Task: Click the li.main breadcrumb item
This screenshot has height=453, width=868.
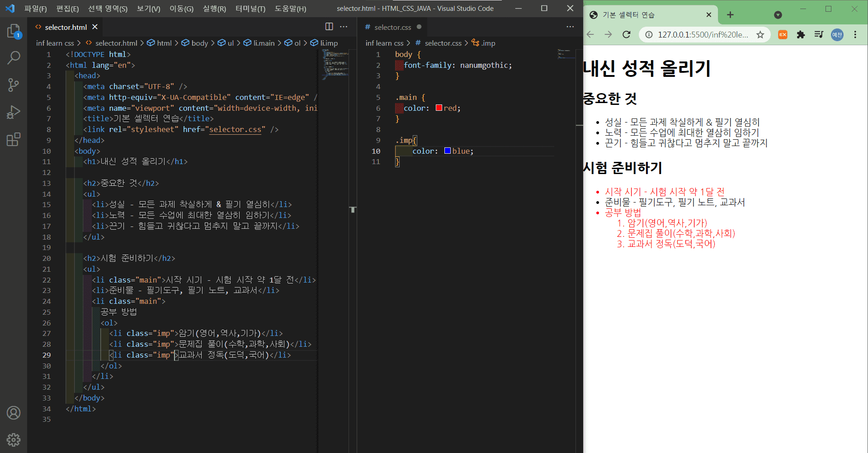Action: [x=264, y=43]
